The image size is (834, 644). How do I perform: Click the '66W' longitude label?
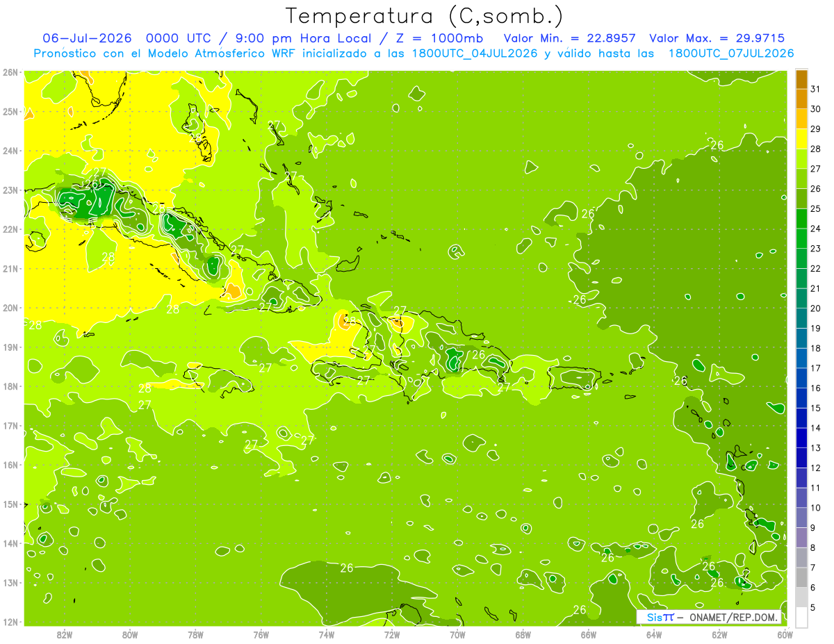coord(588,634)
